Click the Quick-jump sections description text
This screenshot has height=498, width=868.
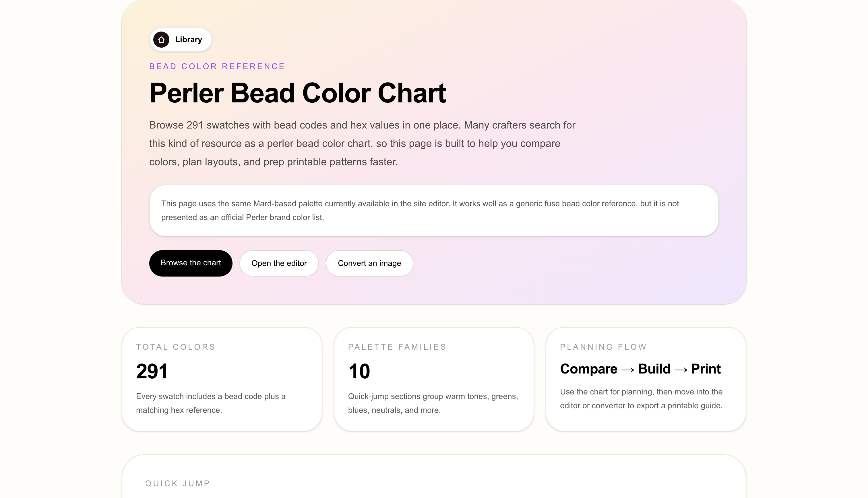433,403
